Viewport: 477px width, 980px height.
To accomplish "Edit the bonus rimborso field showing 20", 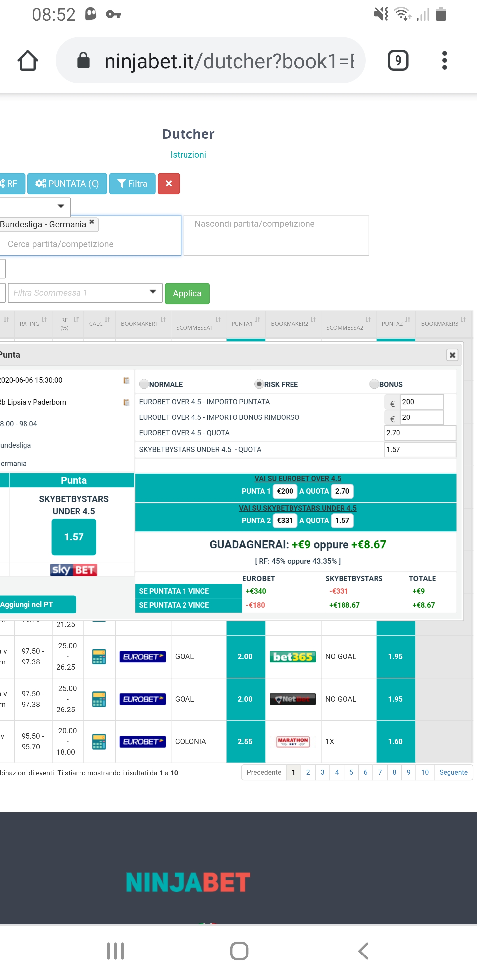I will pos(422,417).
